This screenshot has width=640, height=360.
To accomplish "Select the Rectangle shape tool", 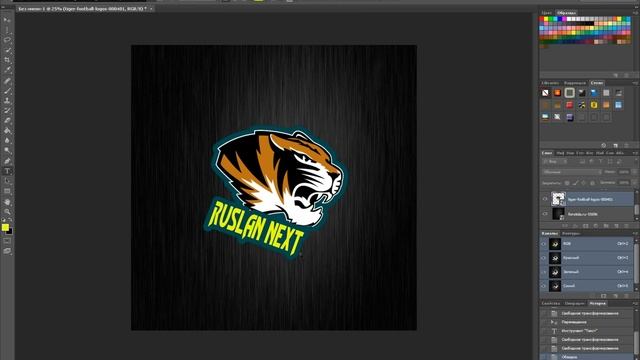I will pos(7,191).
